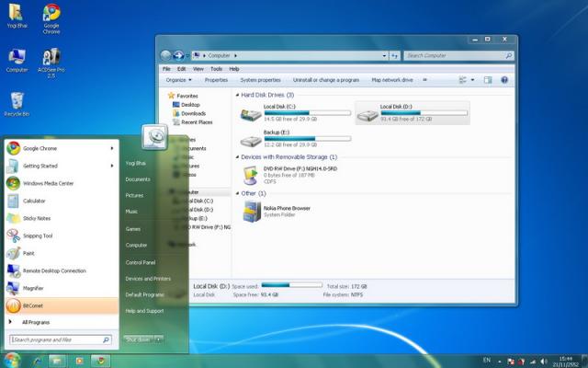Collapse Devices with Removable Storage group
The width and height of the screenshot is (588, 368).
[x=237, y=157]
